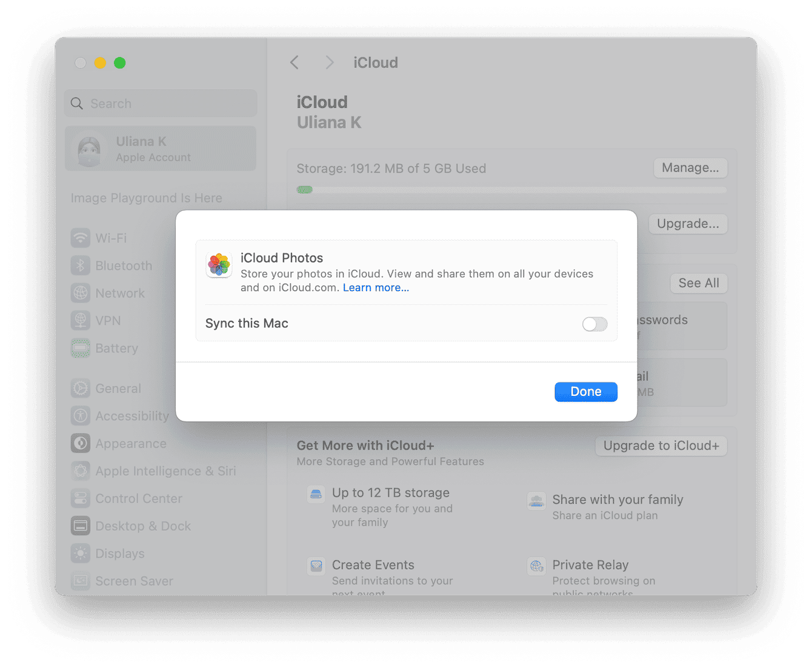Open Battery settings in the sidebar

click(116, 348)
